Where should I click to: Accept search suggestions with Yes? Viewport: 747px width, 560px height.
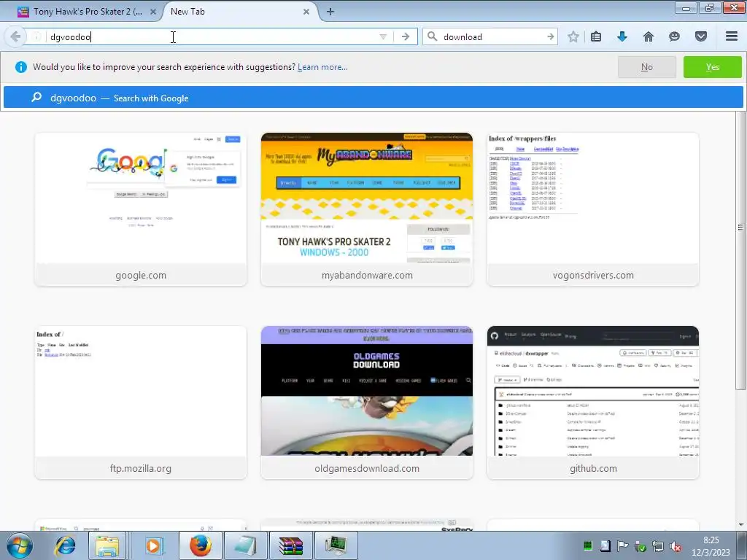[712, 67]
